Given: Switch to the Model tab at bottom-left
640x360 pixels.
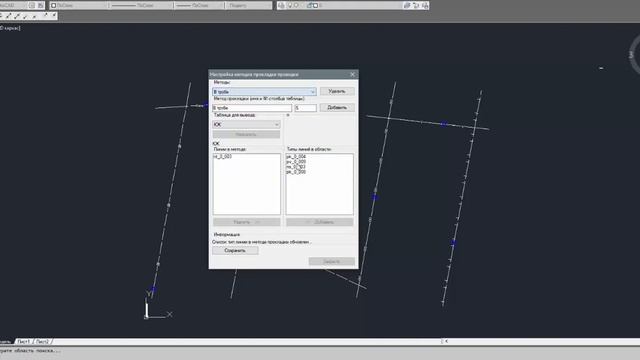Looking at the screenshot, I should [6, 342].
